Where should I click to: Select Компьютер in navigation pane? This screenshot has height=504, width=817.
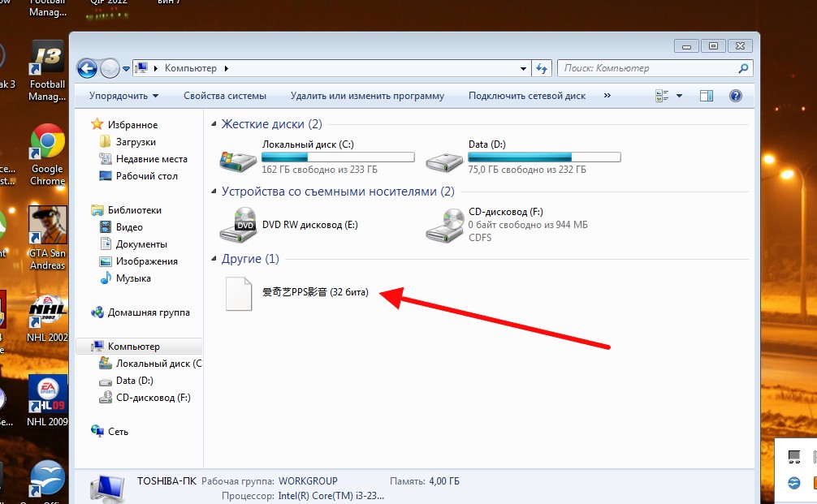133,347
